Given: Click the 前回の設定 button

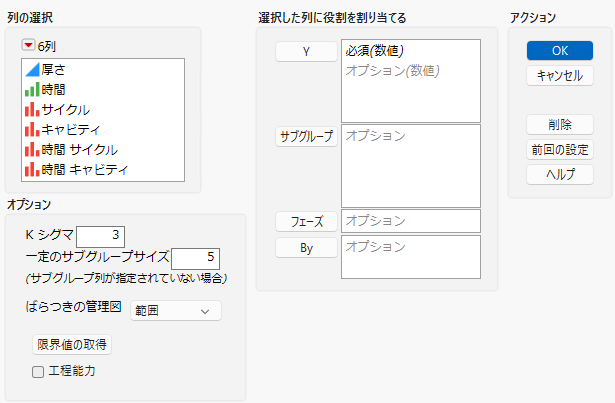Looking at the screenshot, I should tap(560, 150).
